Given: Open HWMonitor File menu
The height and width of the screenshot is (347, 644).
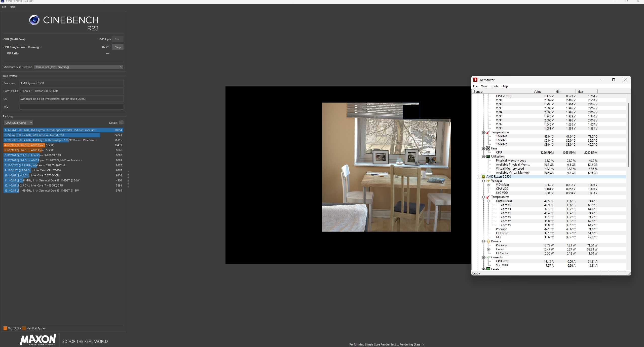Looking at the screenshot, I should (x=475, y=86).
